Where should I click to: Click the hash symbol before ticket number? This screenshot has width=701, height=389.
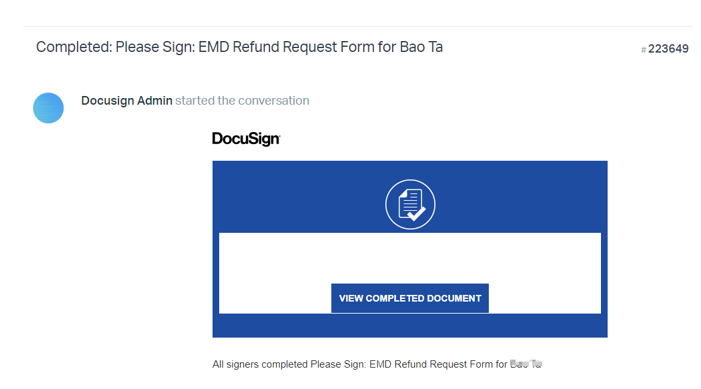pyautogui.click(x=644, y=50)
